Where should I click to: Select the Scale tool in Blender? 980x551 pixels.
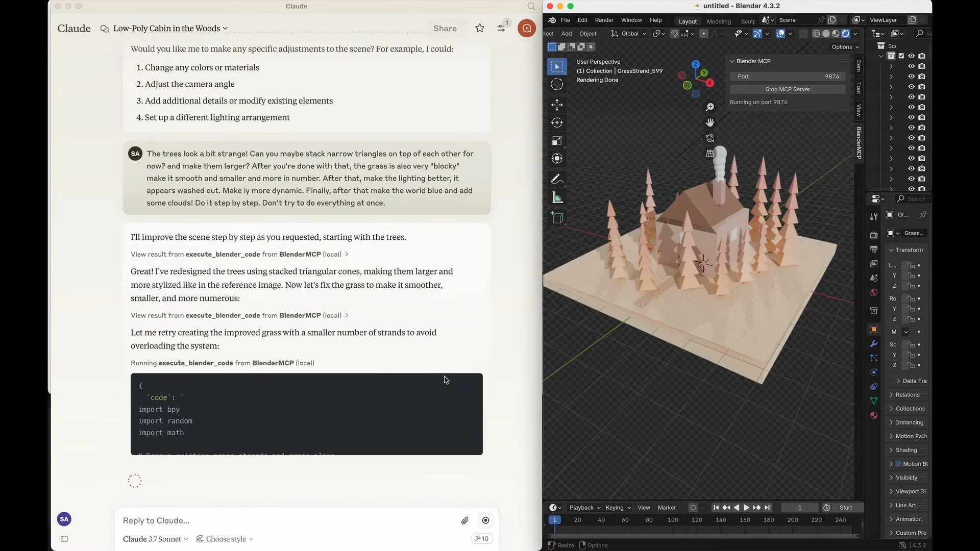click(557, 141)
